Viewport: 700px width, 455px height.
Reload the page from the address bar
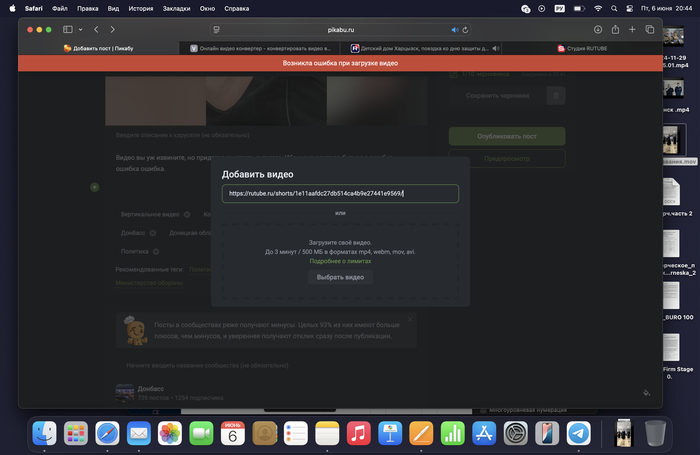point(467,30)
